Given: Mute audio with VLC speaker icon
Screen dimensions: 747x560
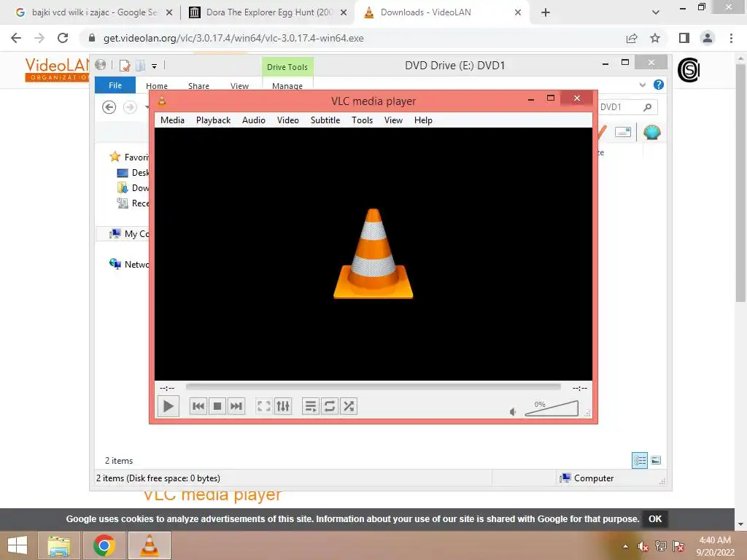Looking at the screenshot, I should (513, 411).
